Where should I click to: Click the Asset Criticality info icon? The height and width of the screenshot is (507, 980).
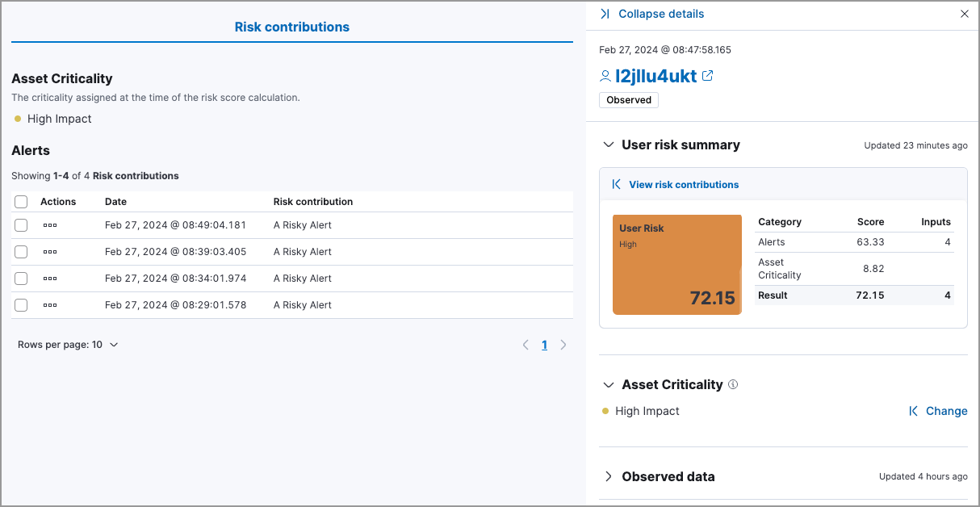click(x=733, y=385)
